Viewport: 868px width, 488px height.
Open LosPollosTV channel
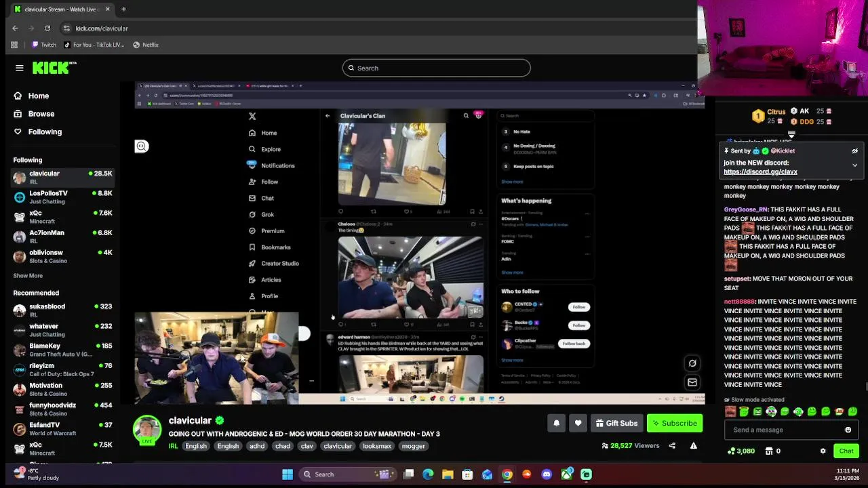pyautogui.click(x=62, y=197)
